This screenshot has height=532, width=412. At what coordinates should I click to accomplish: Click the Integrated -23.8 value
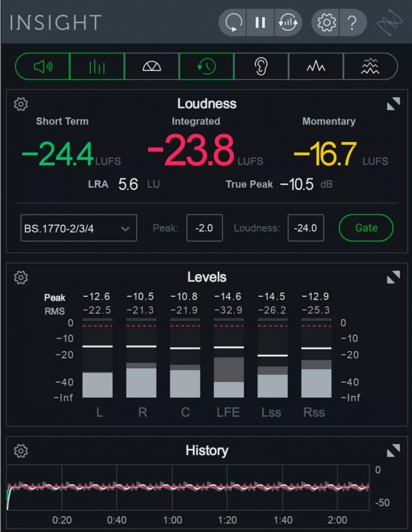[191, 150]
